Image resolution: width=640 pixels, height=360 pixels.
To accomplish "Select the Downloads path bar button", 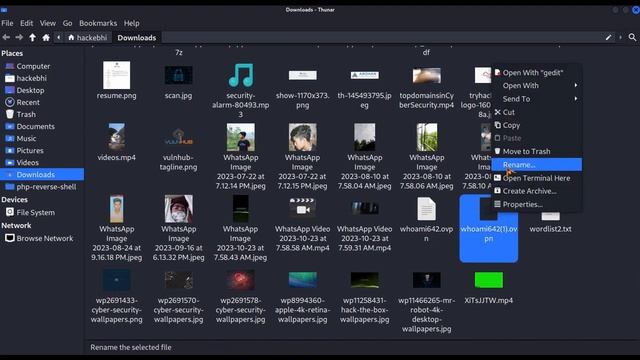I will click(x=137, y=38).
